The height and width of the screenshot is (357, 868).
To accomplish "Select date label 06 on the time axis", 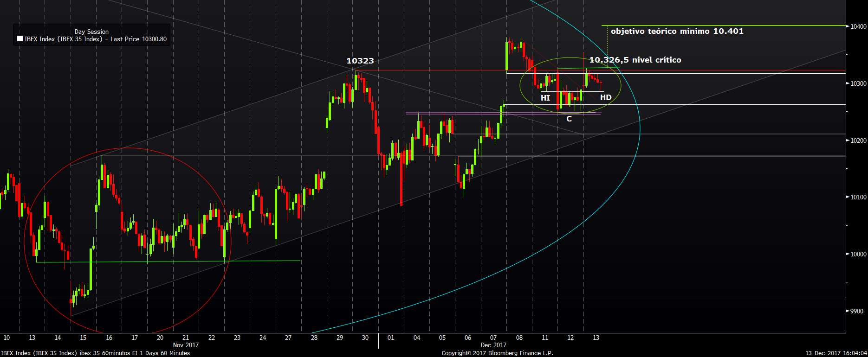I will (468, 338).
